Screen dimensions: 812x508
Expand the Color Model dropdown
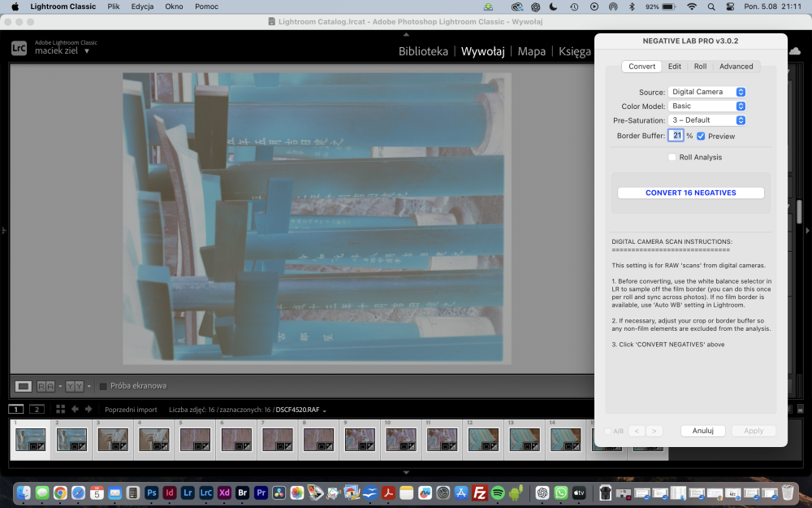click(x=707, y=106)
